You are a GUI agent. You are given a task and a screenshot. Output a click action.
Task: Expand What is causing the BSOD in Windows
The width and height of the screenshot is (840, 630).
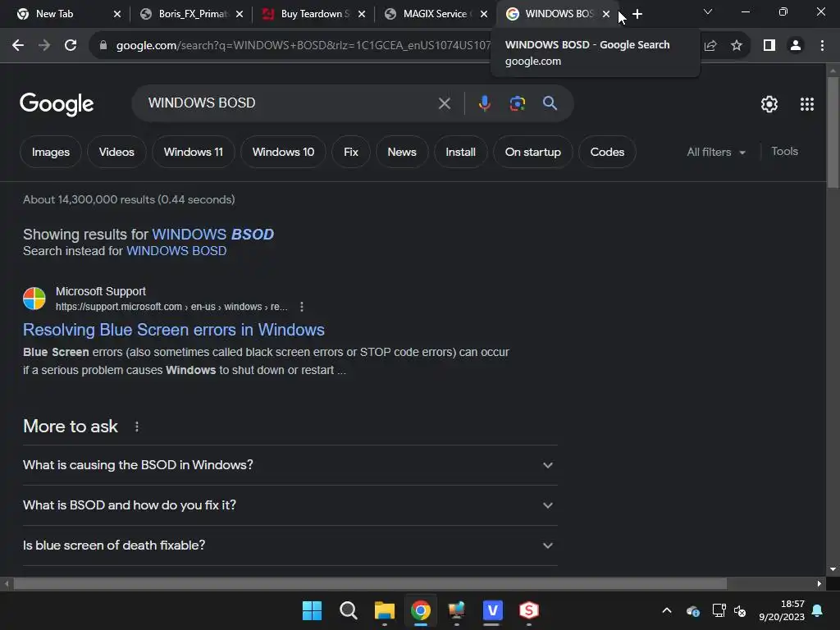290,465
